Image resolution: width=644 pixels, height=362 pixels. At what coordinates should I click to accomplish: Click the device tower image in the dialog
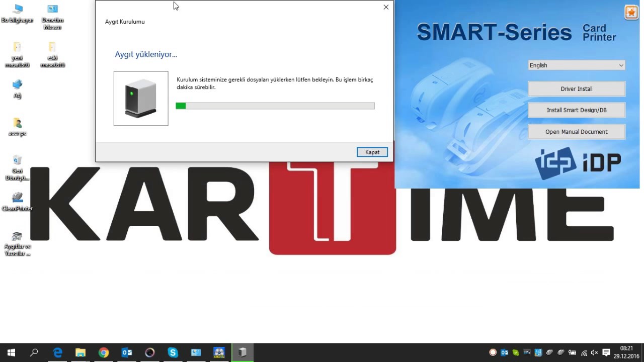(141, 99)
